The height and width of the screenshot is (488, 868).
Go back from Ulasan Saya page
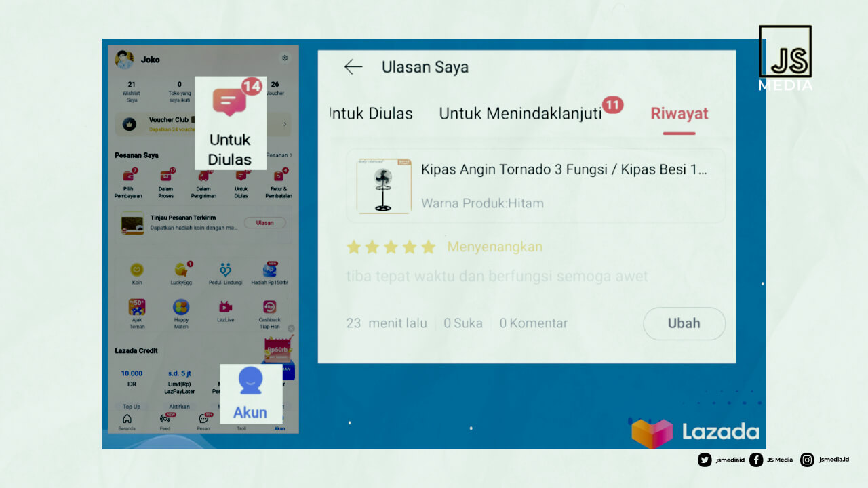tap(353, 66)
